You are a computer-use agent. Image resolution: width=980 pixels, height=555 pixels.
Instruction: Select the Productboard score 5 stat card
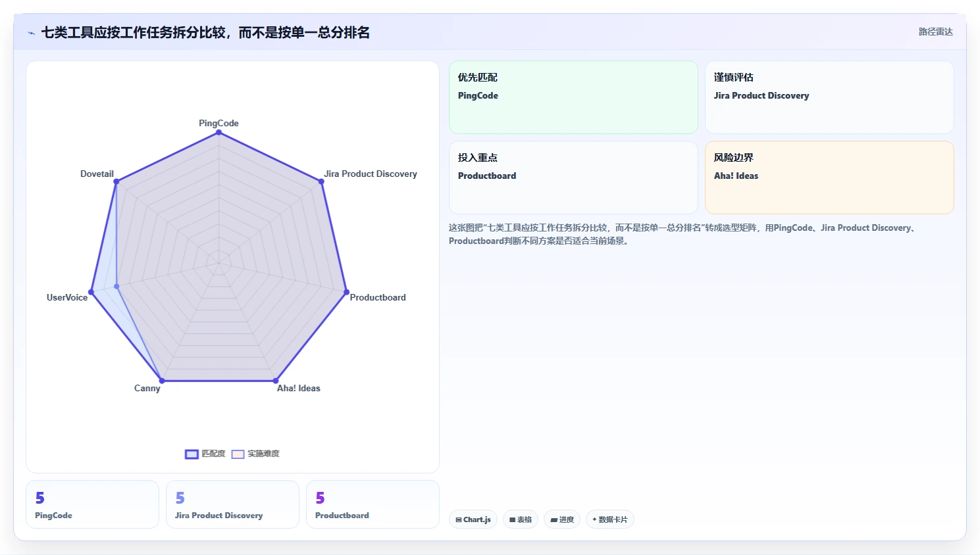(373, 504)
